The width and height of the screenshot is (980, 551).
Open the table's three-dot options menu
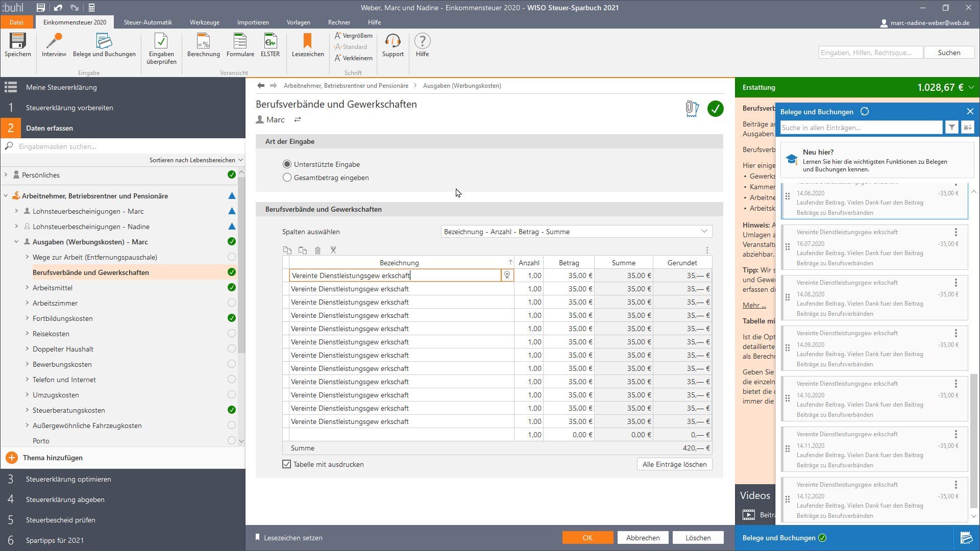tap(707, 251)
